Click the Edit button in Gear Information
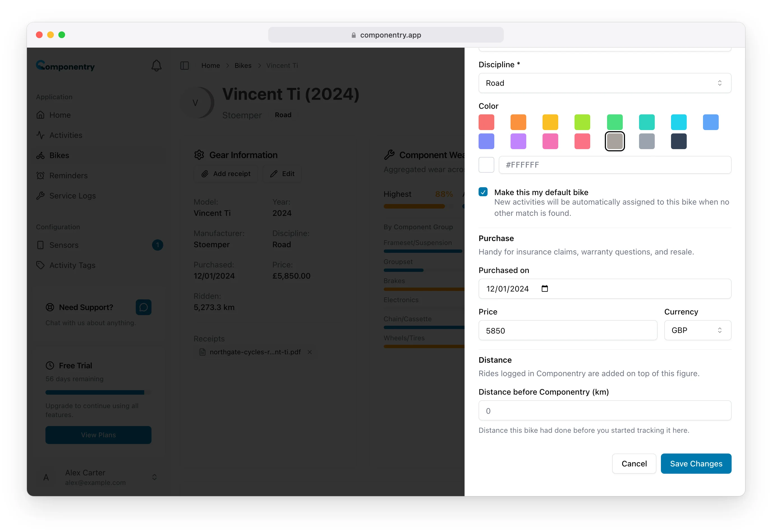This screenshot has width=772, height=532. [x=282, y=174]
